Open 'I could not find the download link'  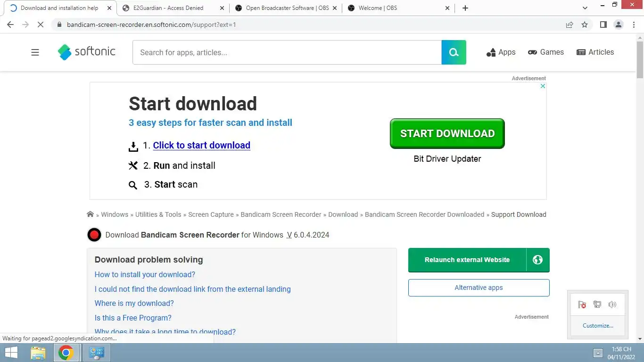point(192,289)
